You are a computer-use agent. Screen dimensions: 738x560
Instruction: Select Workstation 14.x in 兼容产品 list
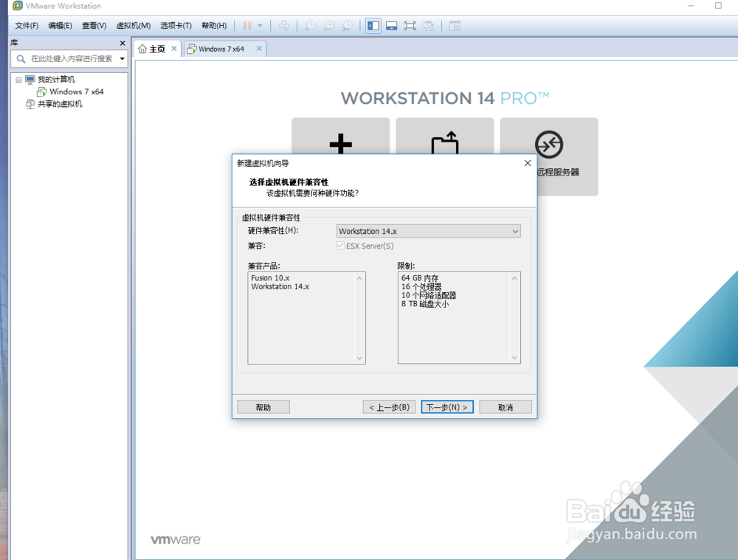click(x=280, y=286)
